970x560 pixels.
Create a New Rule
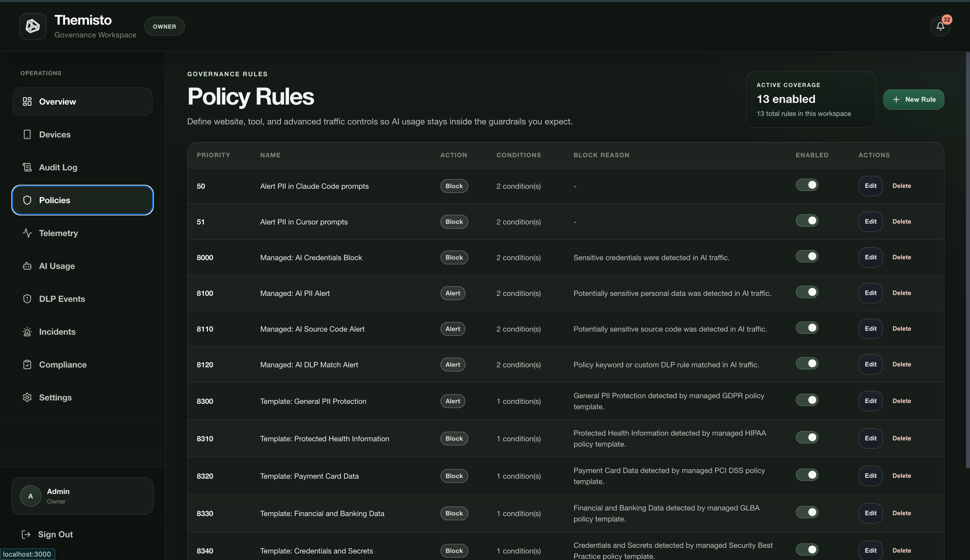913,99
